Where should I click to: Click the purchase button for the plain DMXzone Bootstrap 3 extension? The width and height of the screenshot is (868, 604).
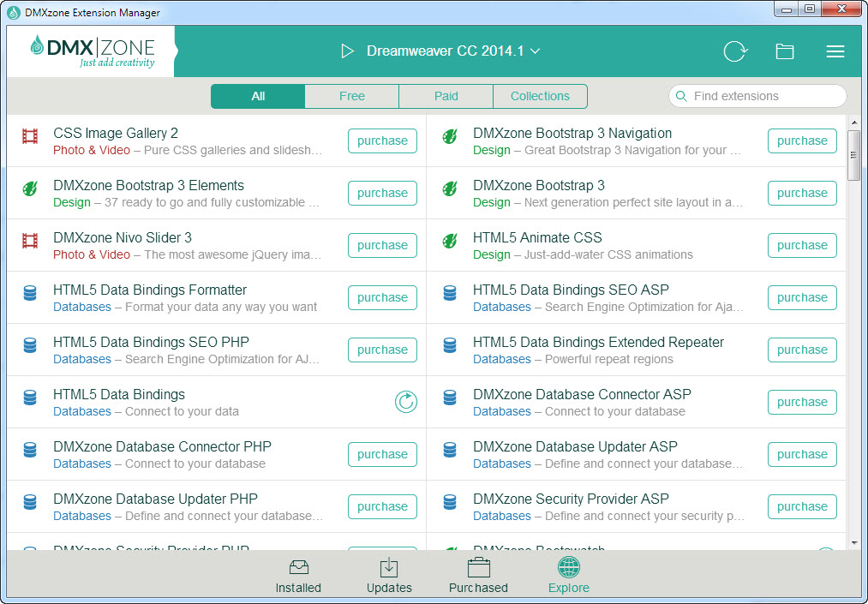802,193
